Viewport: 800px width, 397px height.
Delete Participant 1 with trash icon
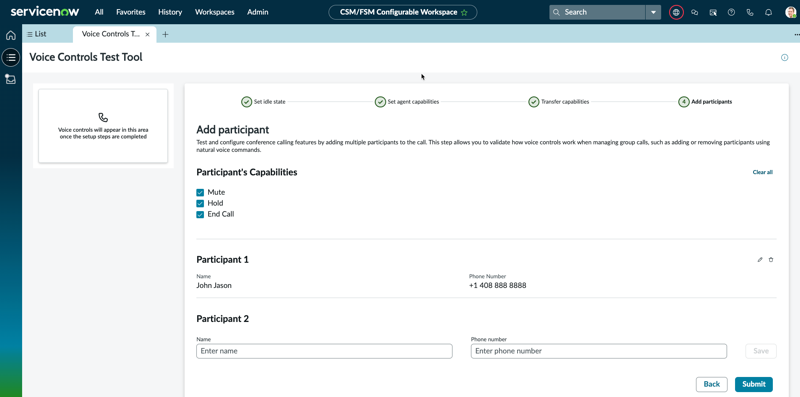point(771,260)
